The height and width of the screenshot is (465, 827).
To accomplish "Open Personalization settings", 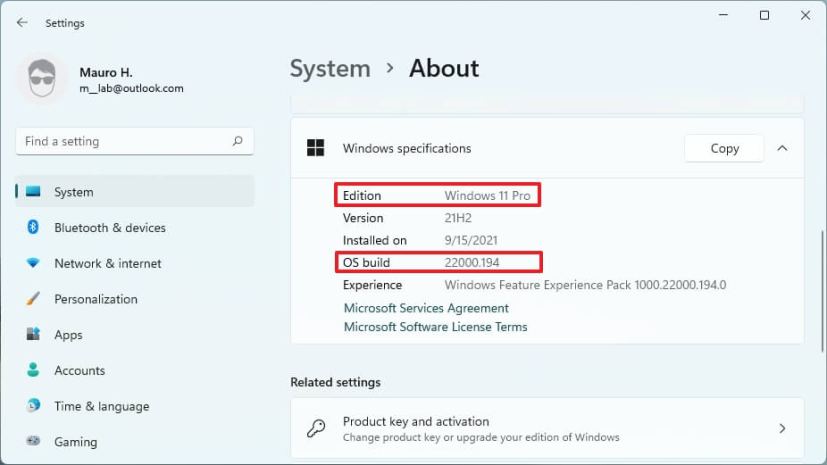I will [x=134, y=299].
